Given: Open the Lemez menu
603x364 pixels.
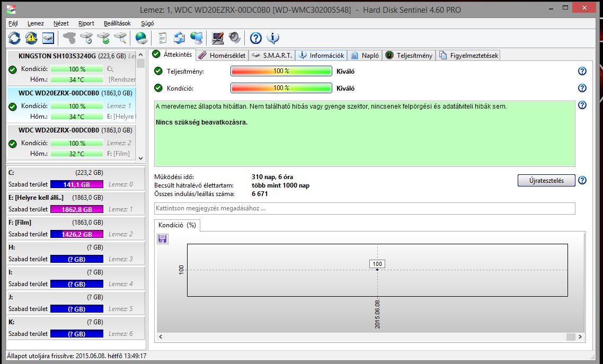Looking at the screenshot, I should (x=36, y=23).
